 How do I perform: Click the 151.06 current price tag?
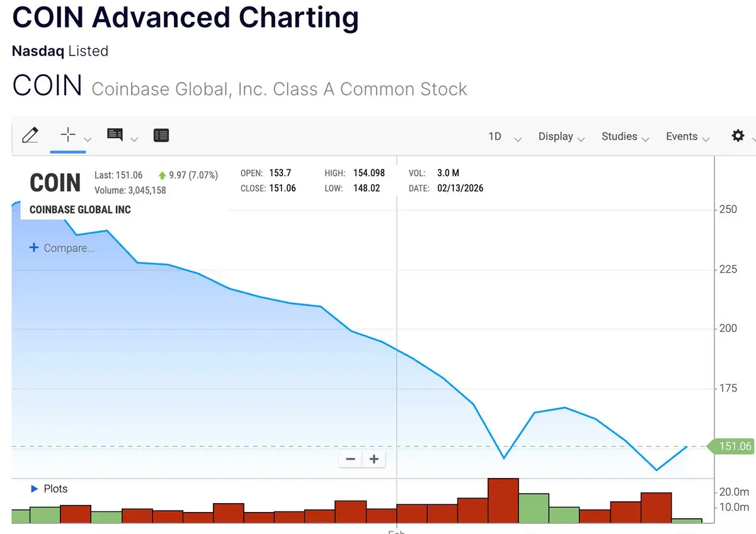click(x=733, y=446)
